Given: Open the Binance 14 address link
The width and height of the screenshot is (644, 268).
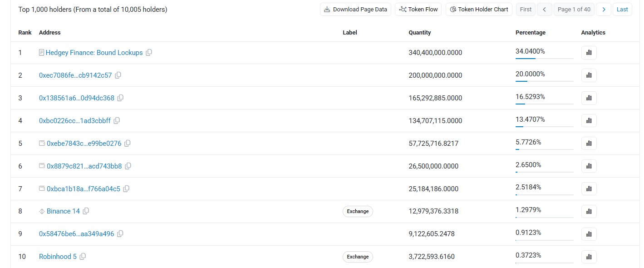Looking at the screenshot, I should pos(63,211).
